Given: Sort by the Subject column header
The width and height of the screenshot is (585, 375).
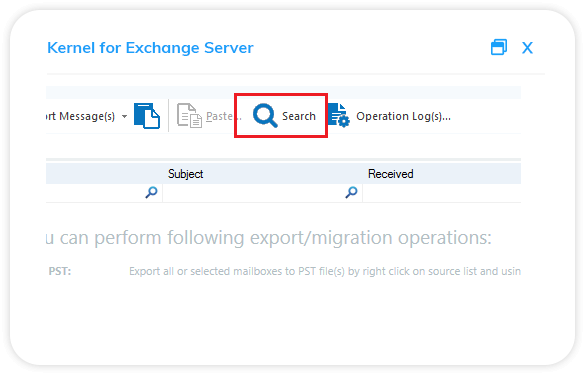Looking at the screenshot, I should click(185, 174).
